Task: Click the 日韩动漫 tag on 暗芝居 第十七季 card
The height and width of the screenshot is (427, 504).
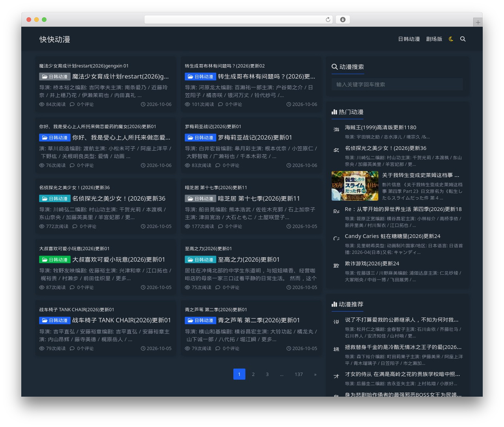Action: coord(200,199)
